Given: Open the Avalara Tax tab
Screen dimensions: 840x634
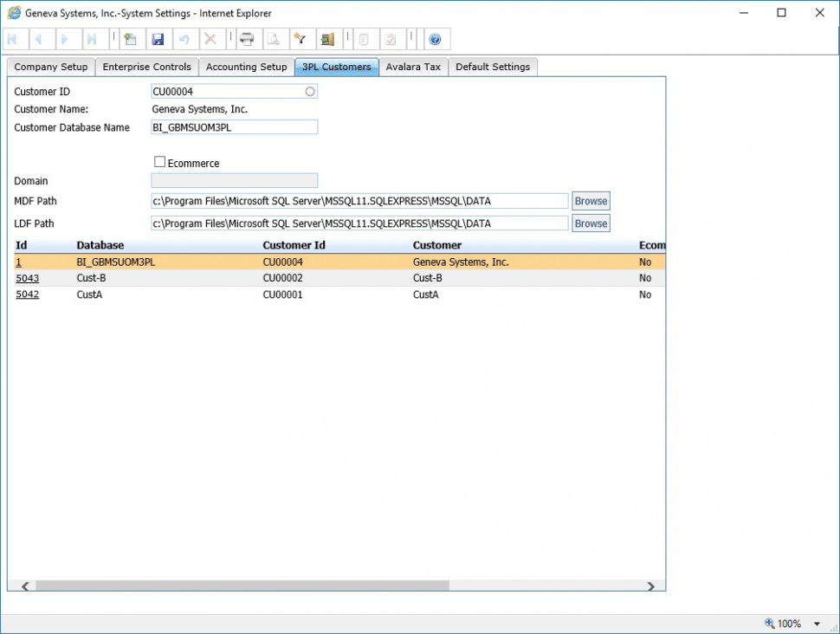Looking at the screenshot, I should point(413,67).
